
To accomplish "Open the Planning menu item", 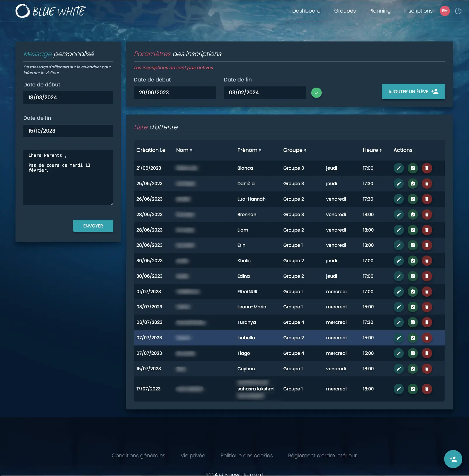I will click(x=380, y=11).
